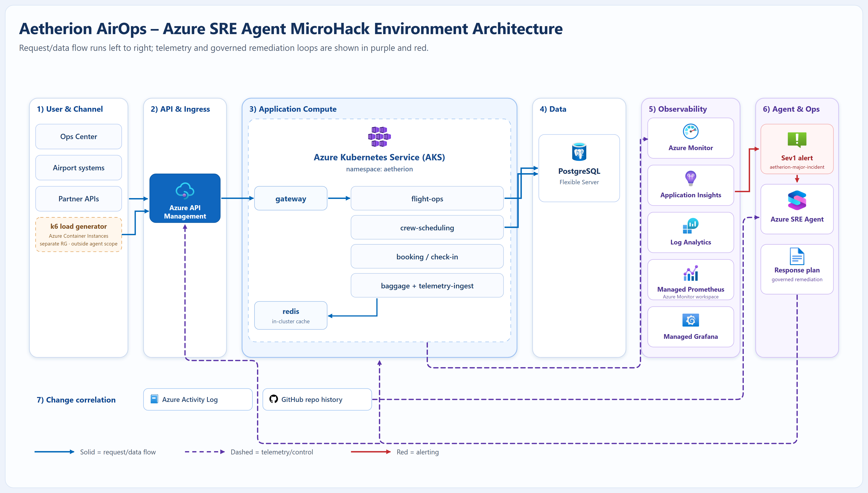Click the "governed remediation" subtitle
The width and height of the screenshot is (868, 493).
pos(797,279)
